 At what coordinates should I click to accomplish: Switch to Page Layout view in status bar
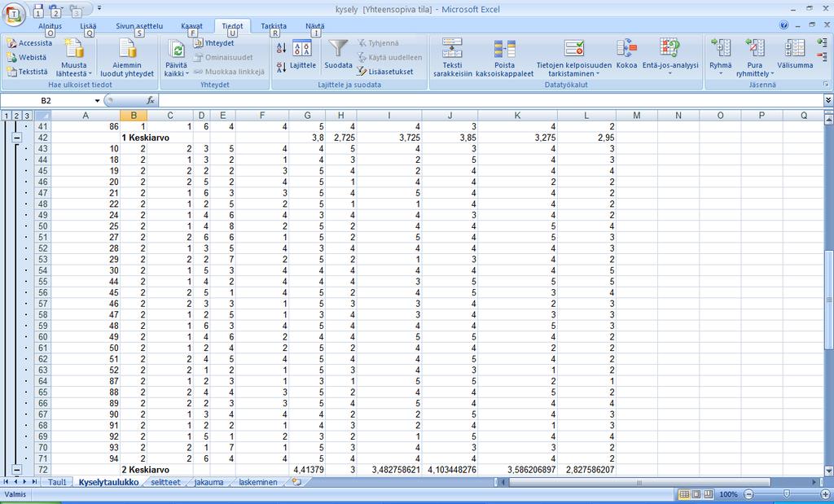[x=696, y=495]
